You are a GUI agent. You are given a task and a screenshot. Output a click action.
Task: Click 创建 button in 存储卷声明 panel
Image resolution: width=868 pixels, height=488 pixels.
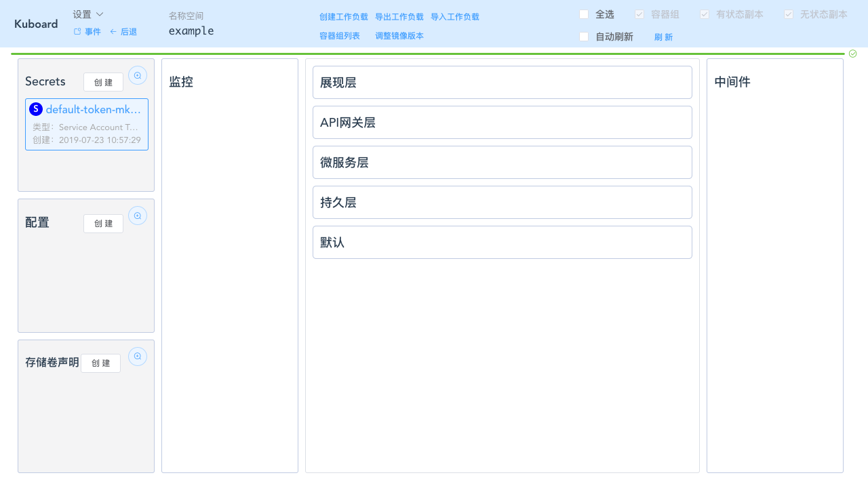100,363
